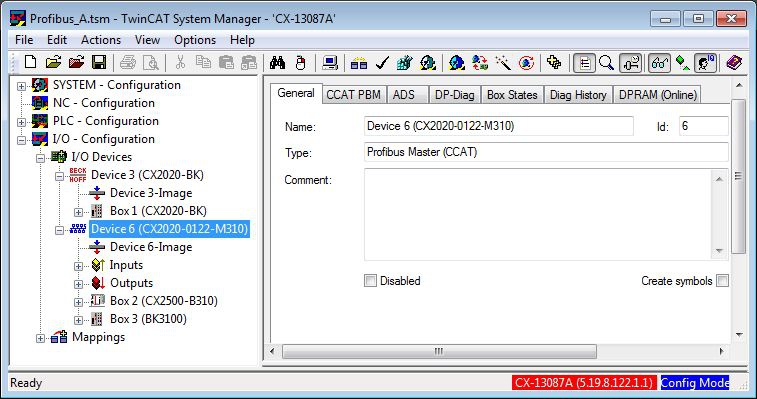The image size is (757, 399).
Task: Collapse I/O - Configuration node
Action: pos(21,140)
